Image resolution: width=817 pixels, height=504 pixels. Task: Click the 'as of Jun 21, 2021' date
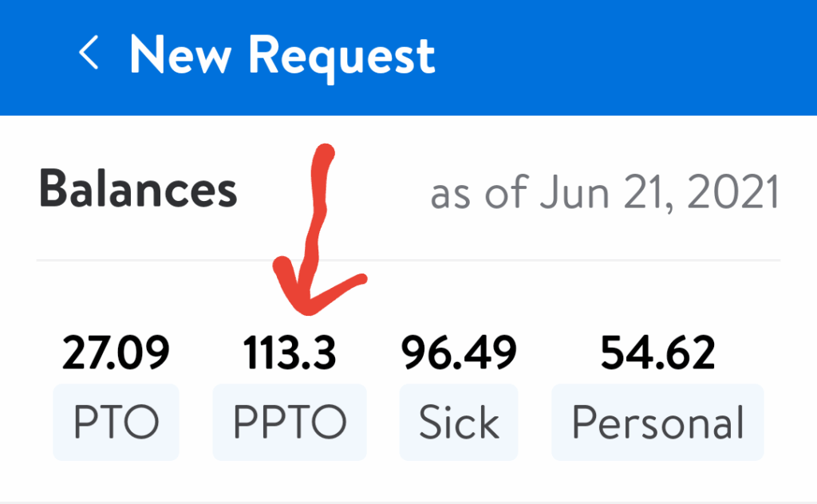click(x=604, y=193)
